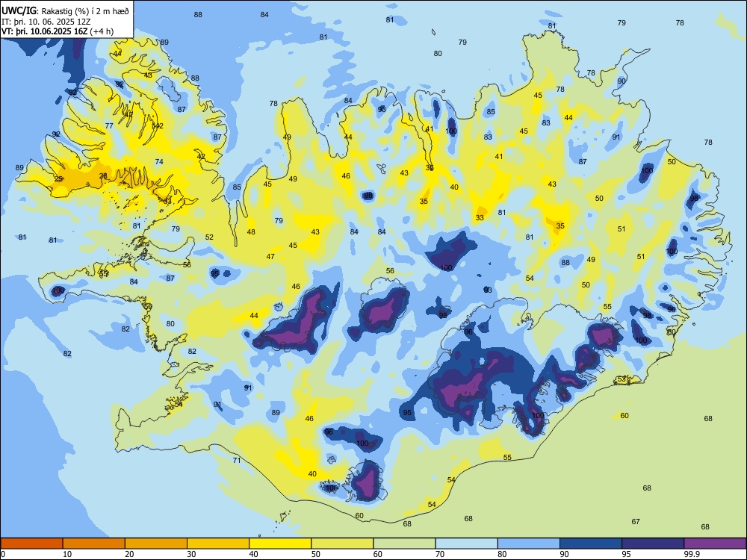The image size is (747, 560).
Task: Click the 'VT: þri. 10.06.2025 16Z (+4 h)' line
Action: (x=58, y=31)
